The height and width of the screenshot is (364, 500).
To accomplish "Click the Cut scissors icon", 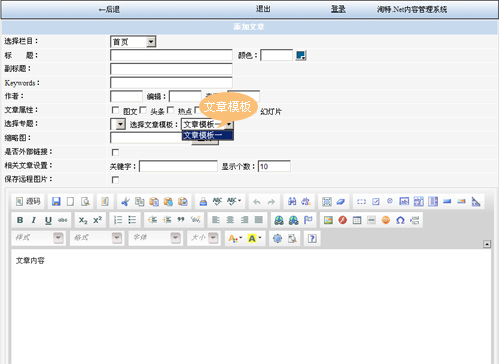I will tap(125, 201).
